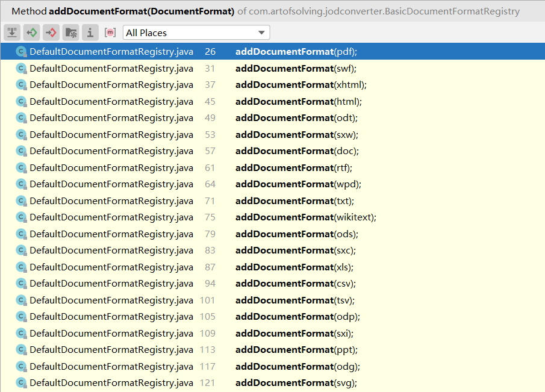The width and height of the screenshot is (545, 392).
Task: Open the All Places scope dropdown
Action: (196, 33)
